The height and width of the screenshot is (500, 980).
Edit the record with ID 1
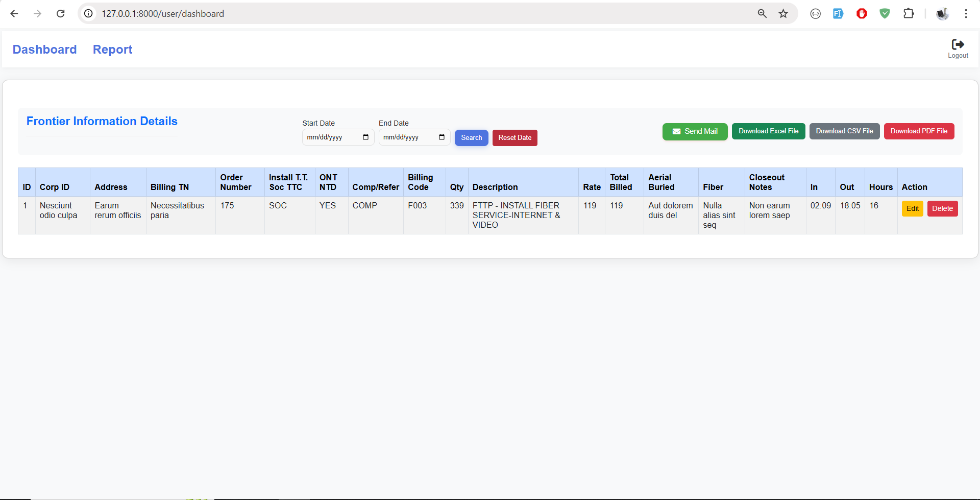(912, 208)
